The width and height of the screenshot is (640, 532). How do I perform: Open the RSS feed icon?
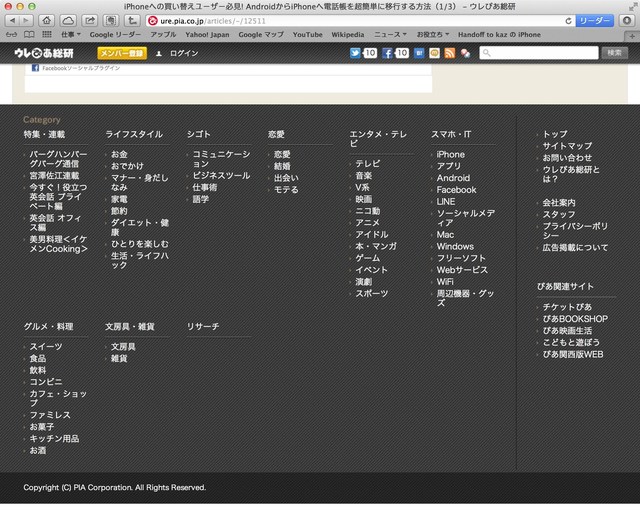pyautogui.click(x=450, y=52)
